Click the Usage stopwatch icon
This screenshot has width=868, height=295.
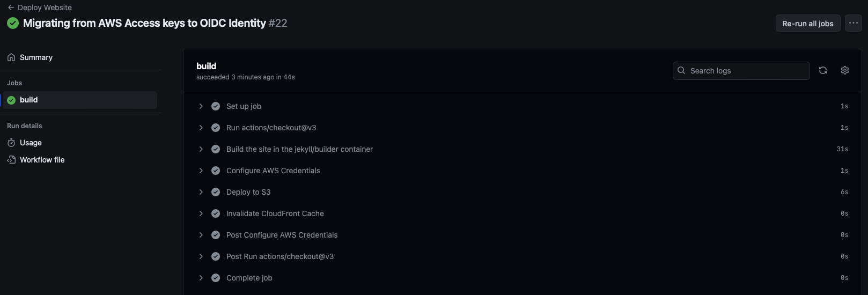pos(11,143)
